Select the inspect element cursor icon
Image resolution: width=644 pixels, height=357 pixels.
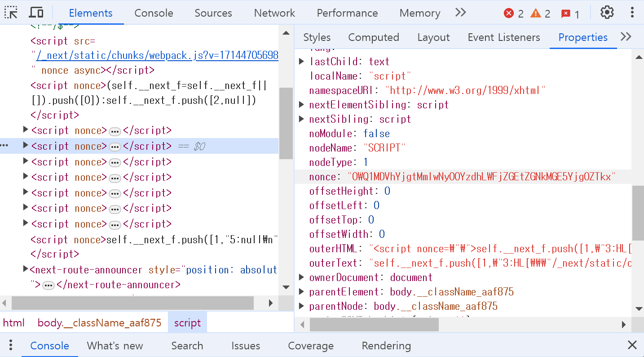[11, 12]
